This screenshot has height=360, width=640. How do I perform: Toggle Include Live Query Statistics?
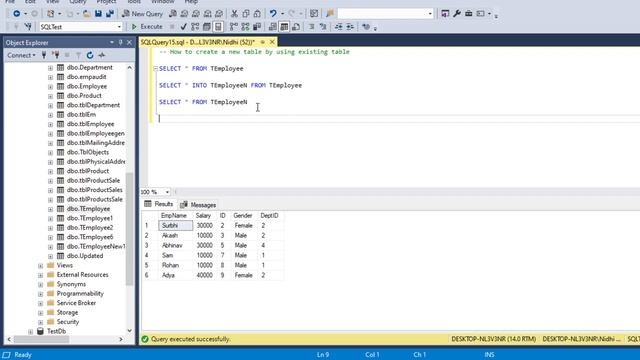click(x=245, y=27)
